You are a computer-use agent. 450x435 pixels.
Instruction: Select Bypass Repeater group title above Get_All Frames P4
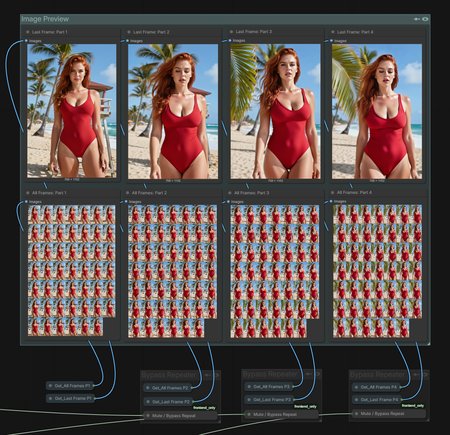[377, 375]
